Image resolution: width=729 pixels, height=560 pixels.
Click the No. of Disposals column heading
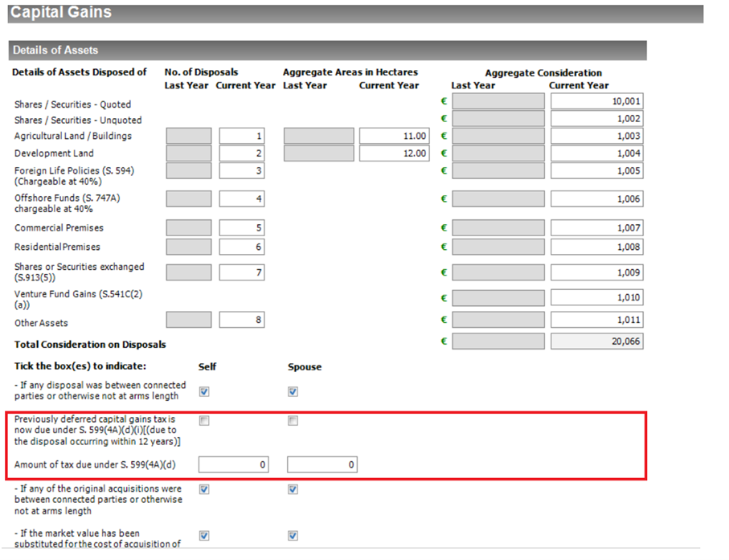tap(201, 72)
